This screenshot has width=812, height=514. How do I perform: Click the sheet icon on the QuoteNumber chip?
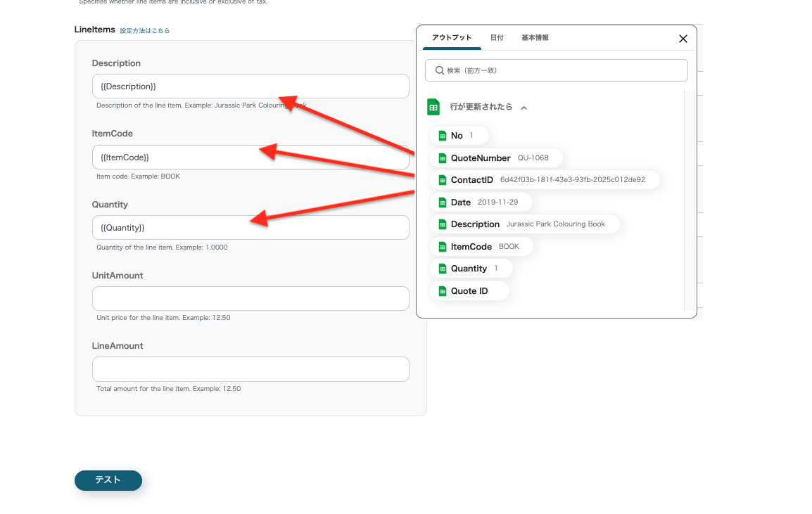(443, 158)
